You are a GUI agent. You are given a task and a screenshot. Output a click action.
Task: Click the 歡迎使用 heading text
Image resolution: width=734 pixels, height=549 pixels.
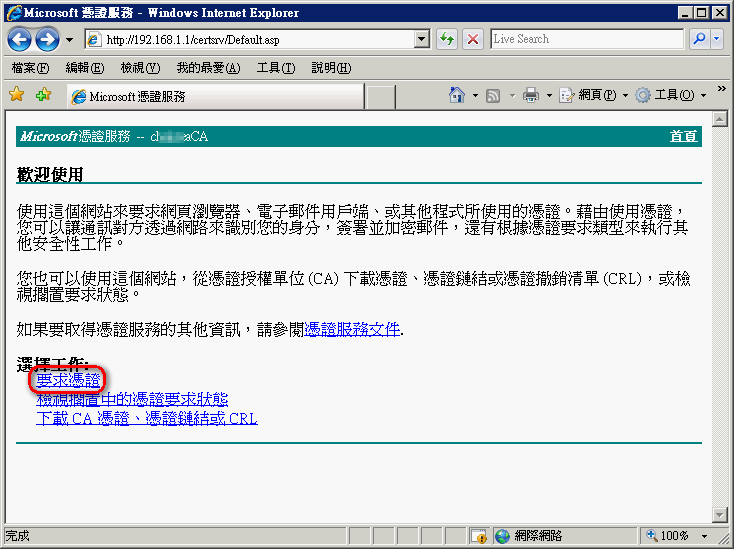(50, 175)
